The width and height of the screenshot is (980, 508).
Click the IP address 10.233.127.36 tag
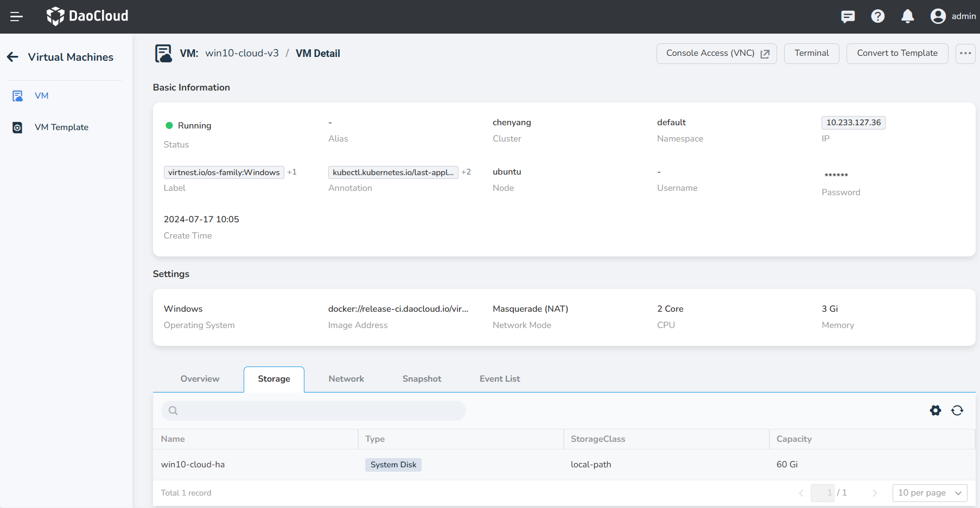[x=853, y=123]
